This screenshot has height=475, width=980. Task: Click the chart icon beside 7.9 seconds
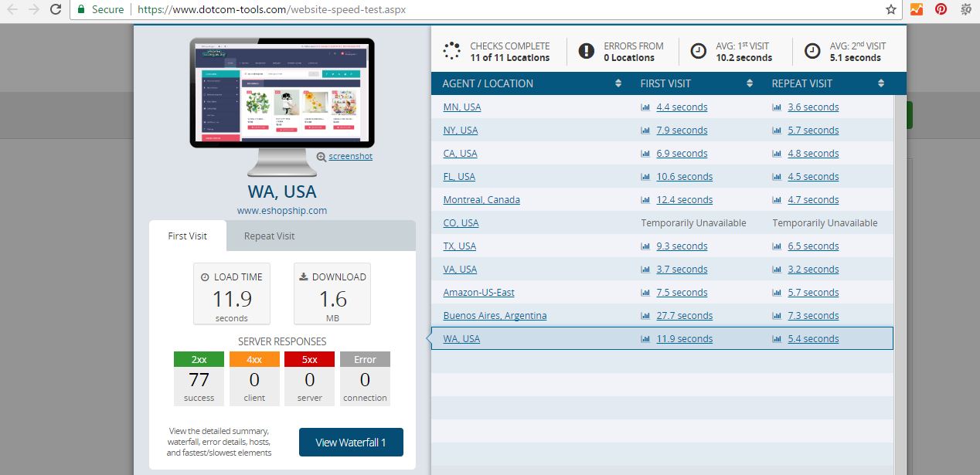[x=645, y=131]
